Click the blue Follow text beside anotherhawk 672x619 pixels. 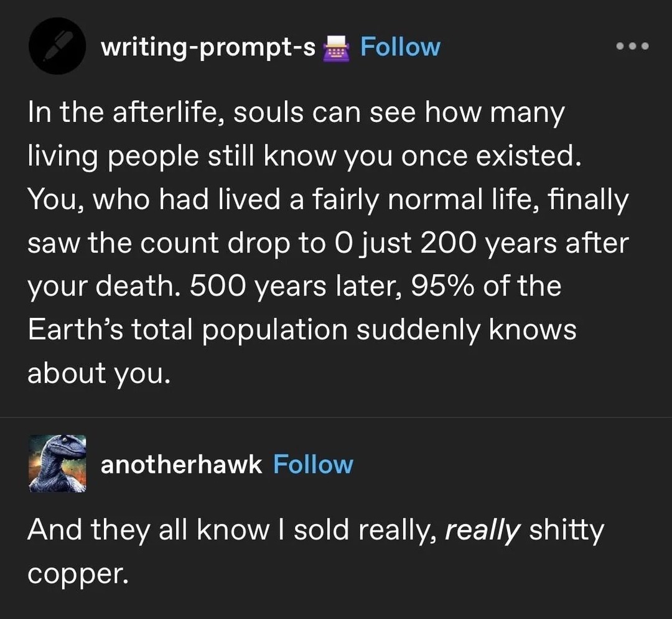click(314, 463)
